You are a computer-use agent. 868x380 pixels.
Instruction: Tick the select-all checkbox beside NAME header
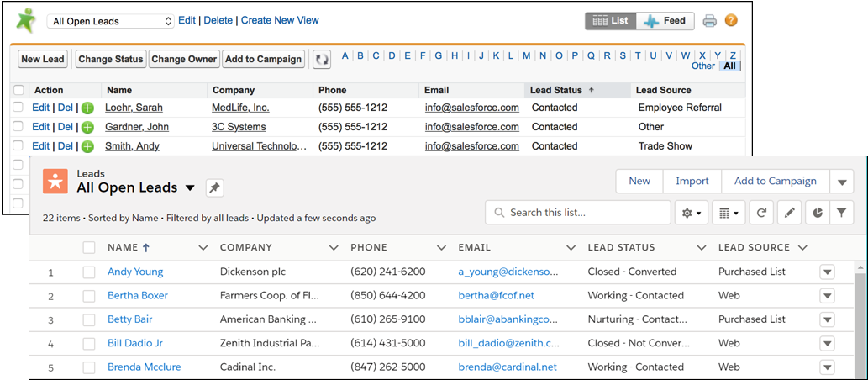(89, 248)
